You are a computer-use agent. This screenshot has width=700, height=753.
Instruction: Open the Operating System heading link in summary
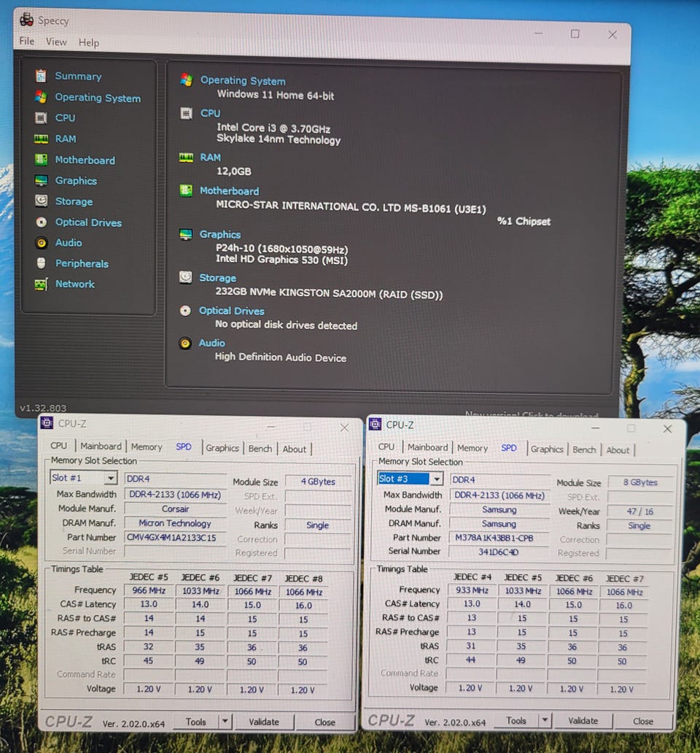(243, 81)
